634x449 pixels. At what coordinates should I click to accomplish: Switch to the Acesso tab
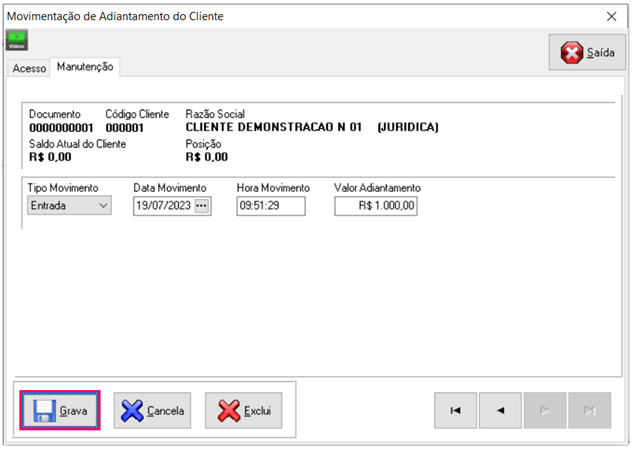[x=29, y=68]
